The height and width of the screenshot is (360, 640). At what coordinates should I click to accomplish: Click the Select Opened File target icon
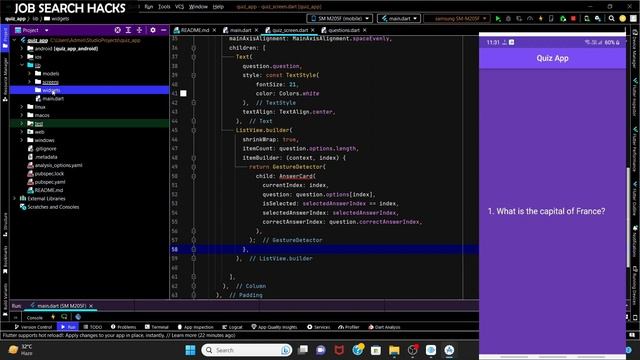tap(118, 30)
